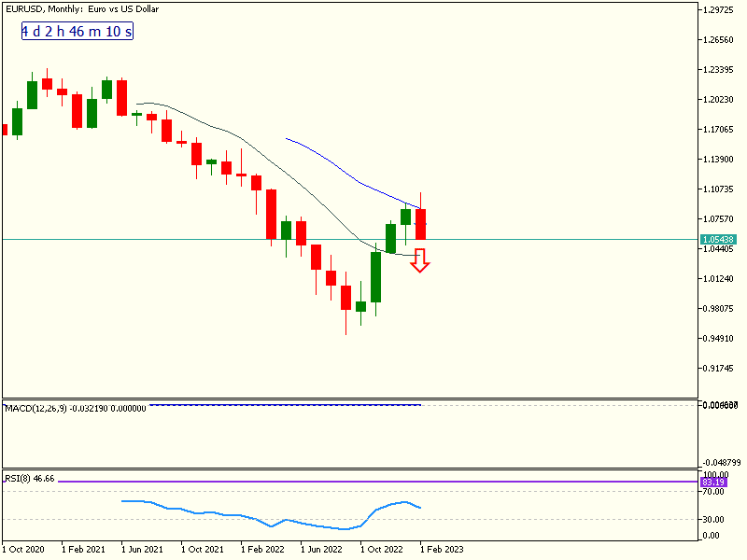Click the countdown timer label
Screen dimensions: 747x560
pyautogui.click(x=77, y=32)
